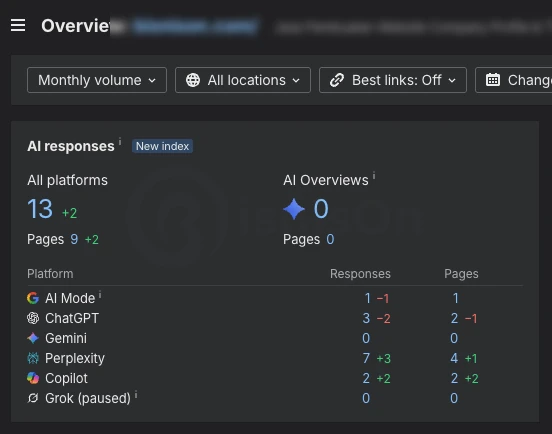Click the ChatGPT responses value 3
The width and height of the screenshot is (552, 434).
366,319
